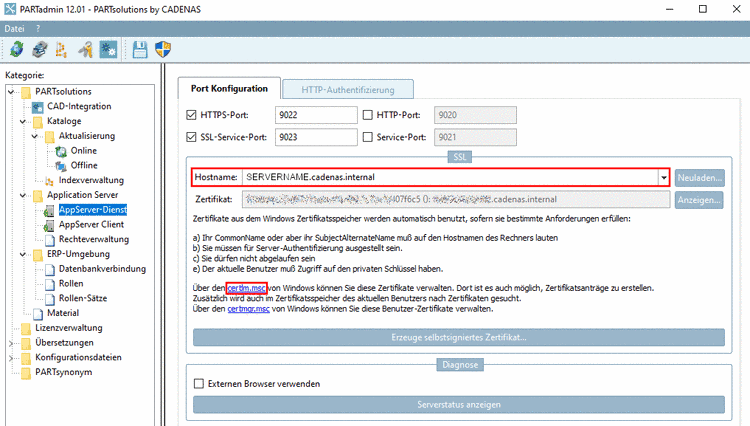Collapse the Application Server tree node

click(x=22, y=195)
